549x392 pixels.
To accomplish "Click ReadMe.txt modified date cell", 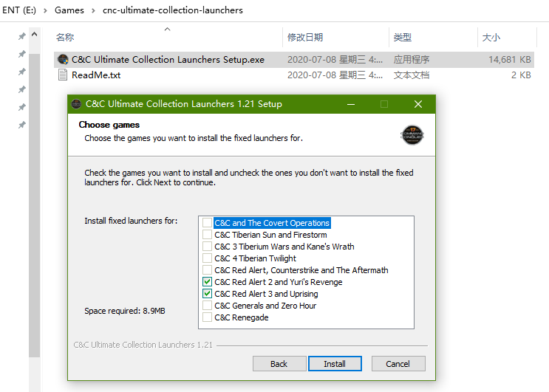I will [x=335, y=75].
